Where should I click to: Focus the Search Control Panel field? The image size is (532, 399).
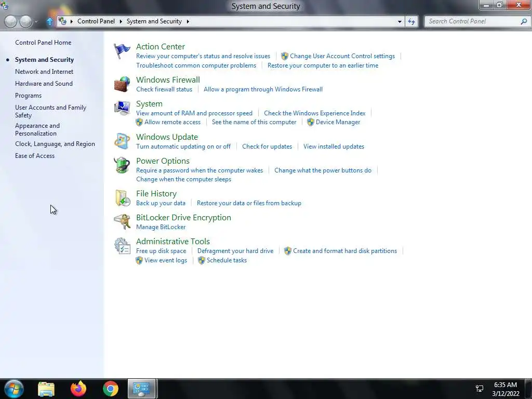(x=473, y=21)
